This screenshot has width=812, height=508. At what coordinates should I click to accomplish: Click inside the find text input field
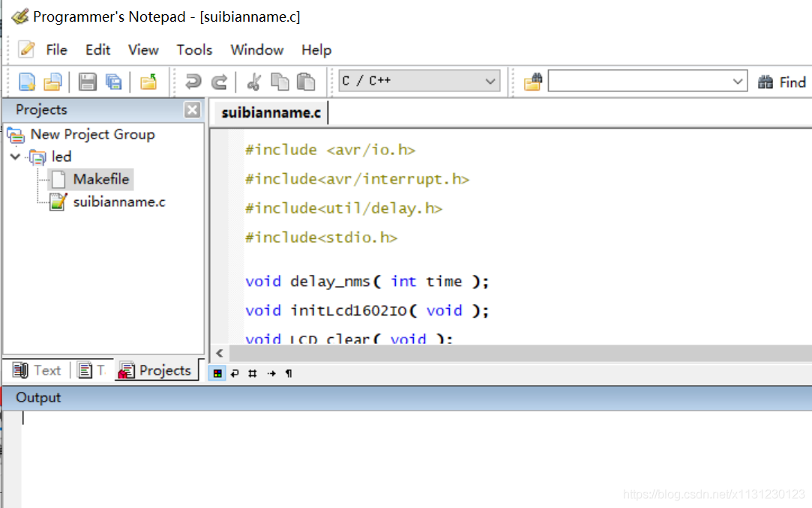[639, 81]
